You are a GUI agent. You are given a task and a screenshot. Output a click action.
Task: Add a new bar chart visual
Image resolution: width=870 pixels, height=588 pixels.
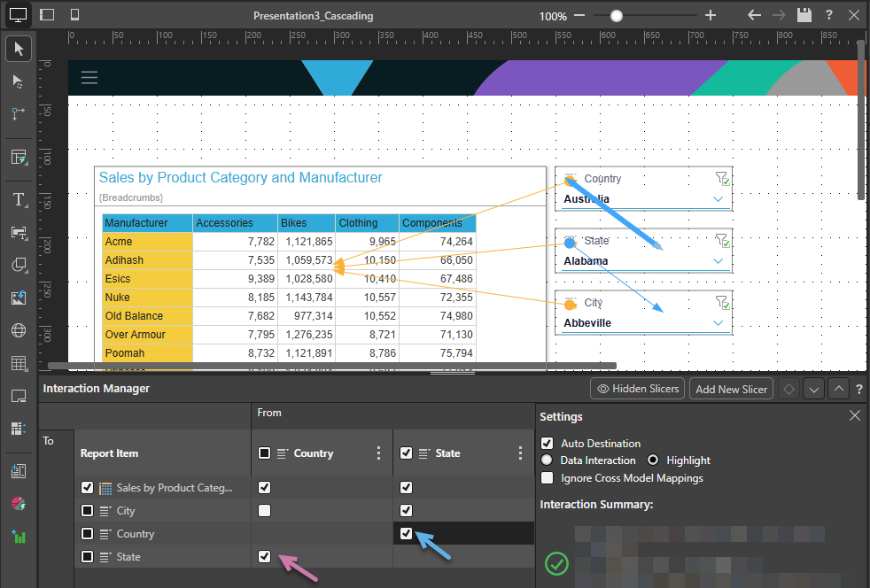pyautogui.click(x=19, y=537)
